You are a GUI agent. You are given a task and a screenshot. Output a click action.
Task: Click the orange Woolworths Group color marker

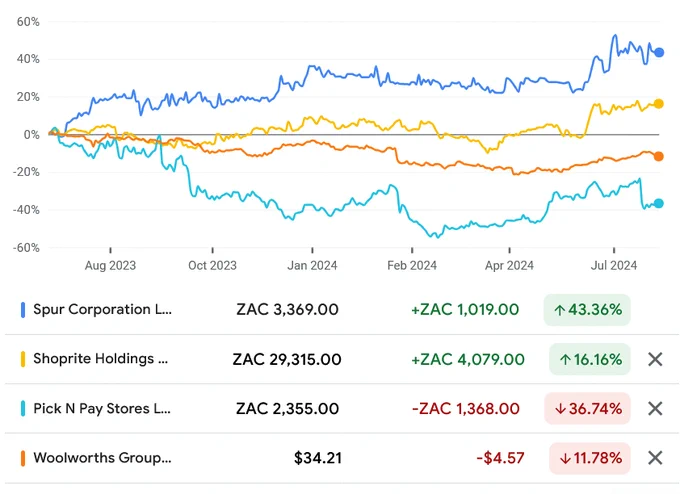point(23,458)
